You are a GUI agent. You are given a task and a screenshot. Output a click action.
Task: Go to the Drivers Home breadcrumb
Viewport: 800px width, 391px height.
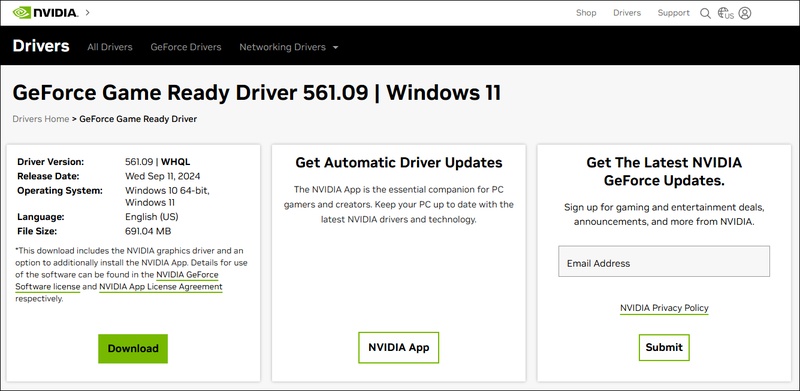pyautogui.click(x=41, y=119)
